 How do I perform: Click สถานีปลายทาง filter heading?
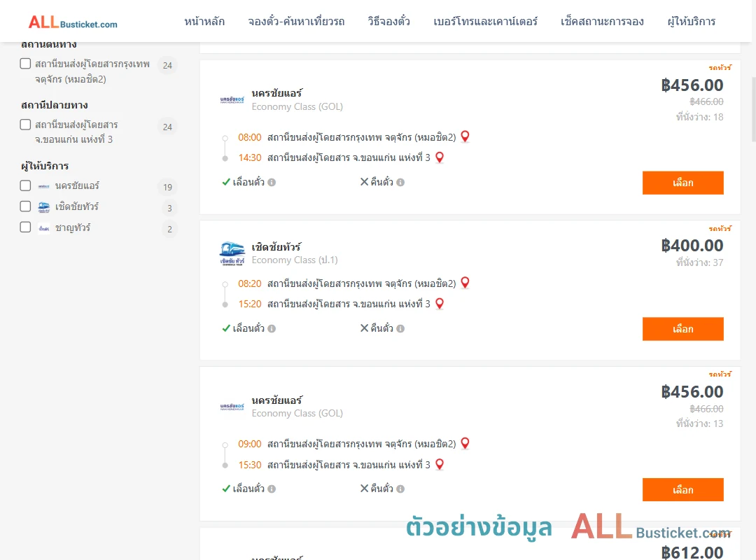point(55,105)
